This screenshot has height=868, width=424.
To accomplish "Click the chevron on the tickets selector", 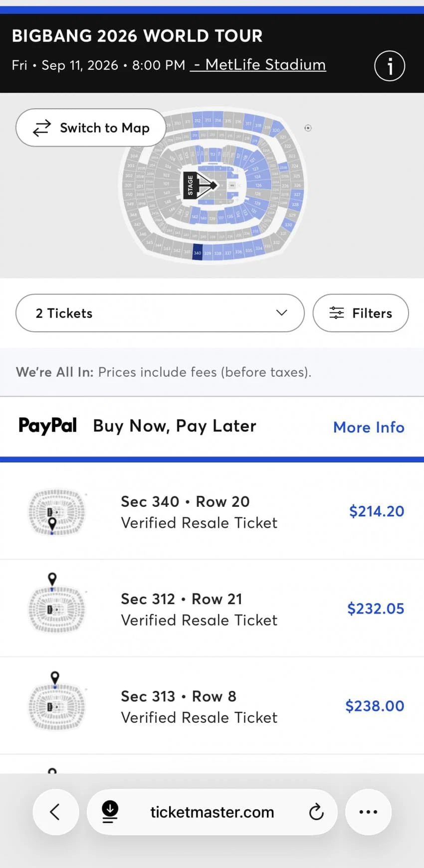I will pos(282,313).
